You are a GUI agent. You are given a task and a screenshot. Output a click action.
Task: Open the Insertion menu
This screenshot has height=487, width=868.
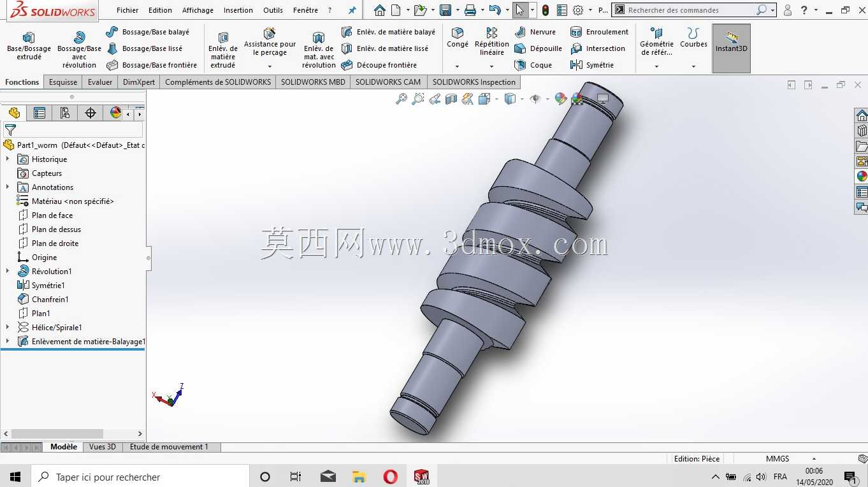(x=238, y=10)
